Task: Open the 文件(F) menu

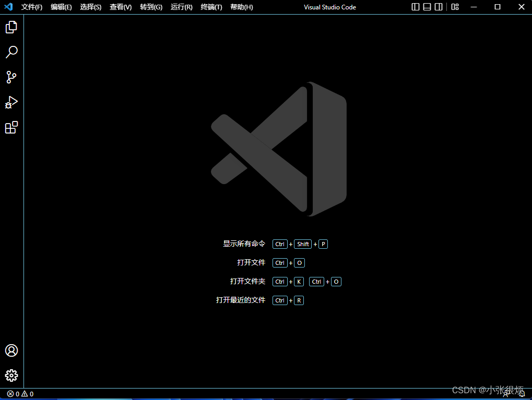Action: click(31, 7)
